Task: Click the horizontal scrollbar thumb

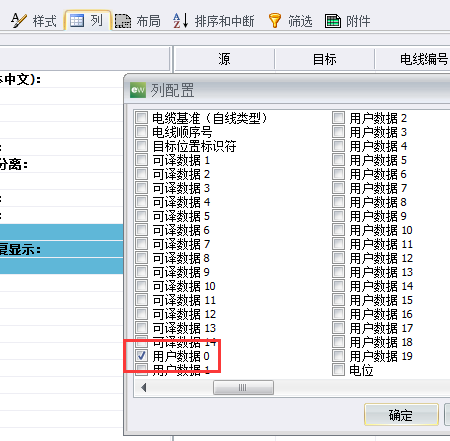Action: pos(243,388)
